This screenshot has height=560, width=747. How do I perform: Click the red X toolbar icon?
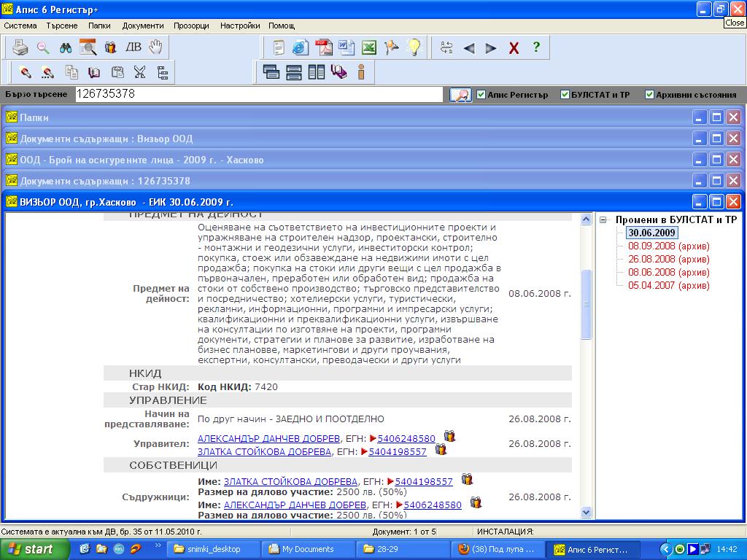[514, 47]
